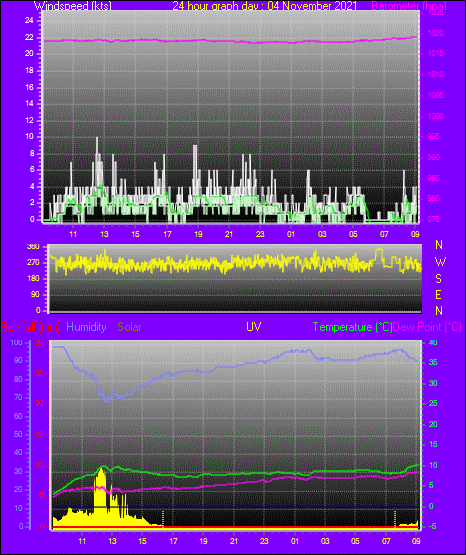Select the Humidity legend label
Screen dimensions: 466x555
coord(86,327)
